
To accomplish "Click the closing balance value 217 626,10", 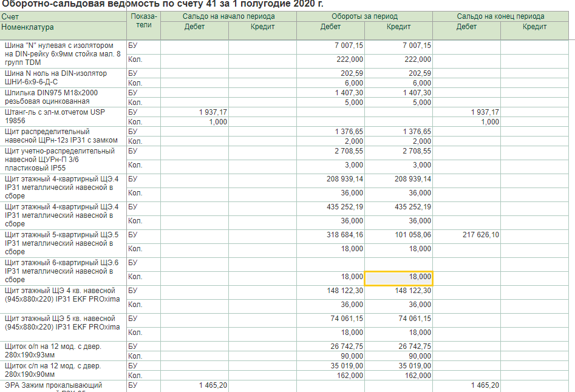I will tap(480, 235).
